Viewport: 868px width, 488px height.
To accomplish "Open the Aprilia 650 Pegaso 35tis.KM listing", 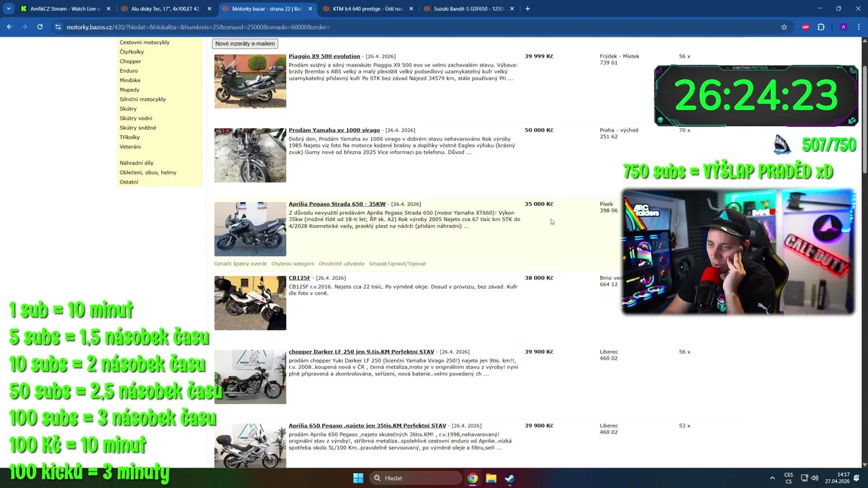I will point(368,426).
